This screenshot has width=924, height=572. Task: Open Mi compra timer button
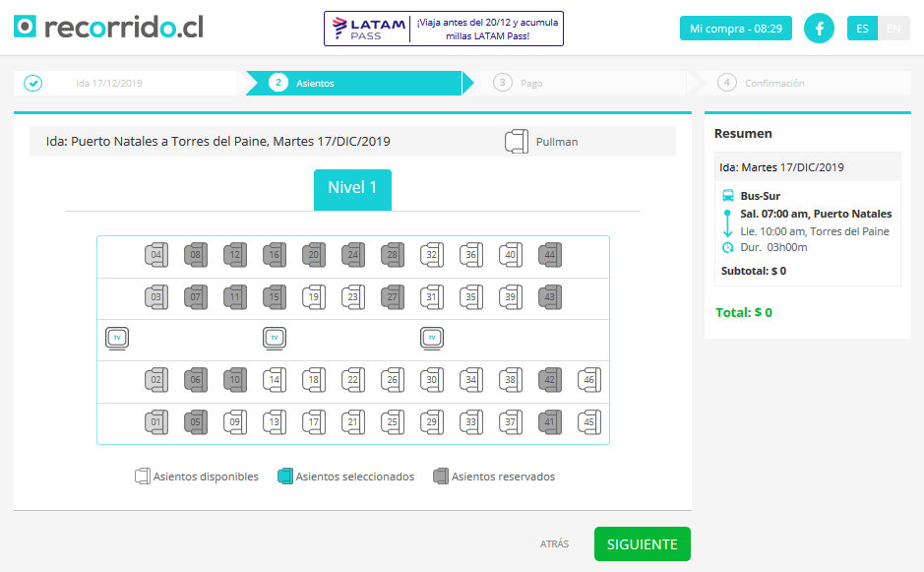click(x=736, y=29)
